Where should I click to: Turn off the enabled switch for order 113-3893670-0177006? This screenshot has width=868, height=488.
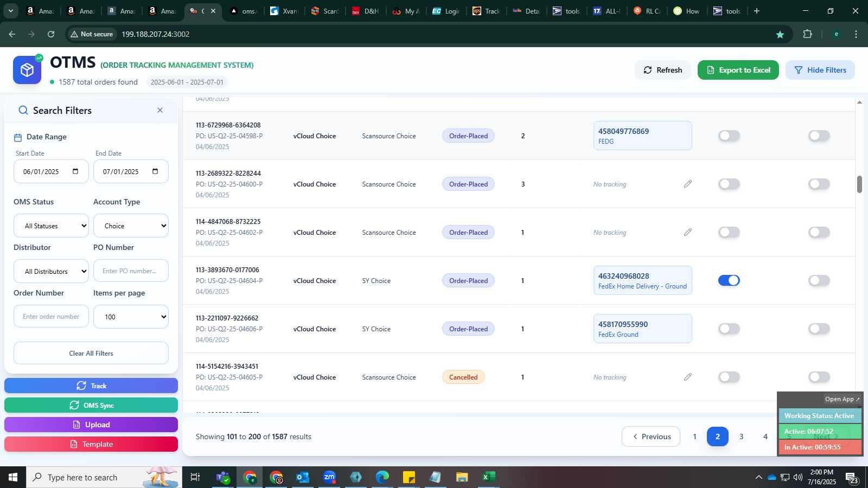point(729,280)
